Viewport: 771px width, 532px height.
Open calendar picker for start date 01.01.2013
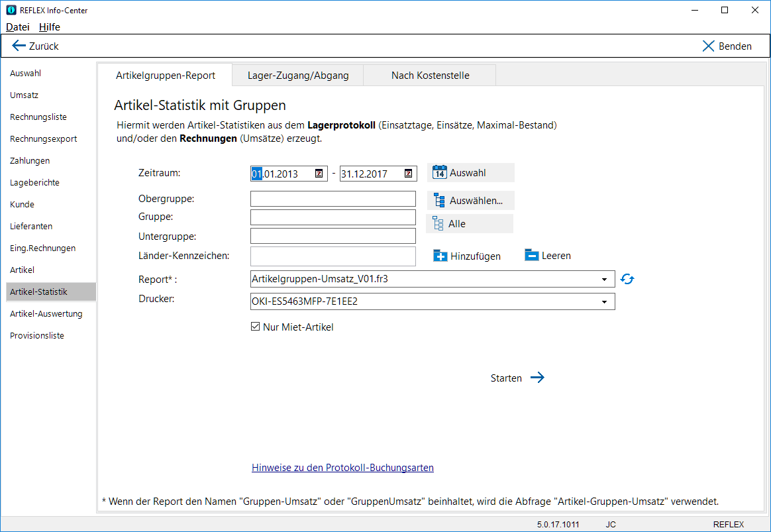[319, 174]
